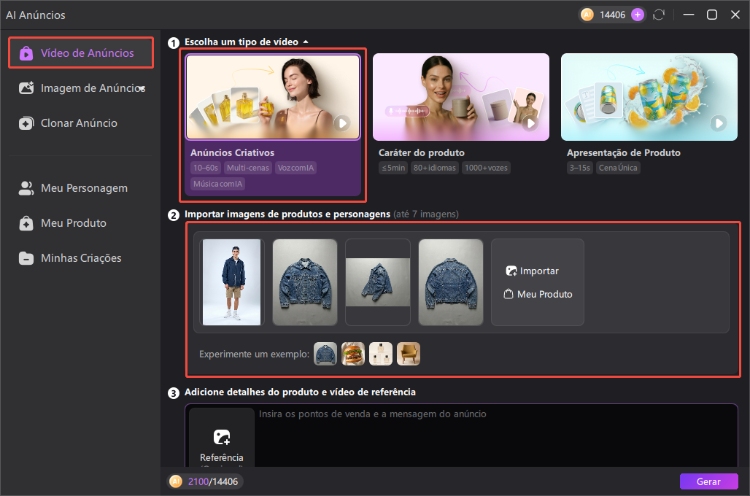The height and width of the screenshot is (496, 750).
Task: Select the Anúncios Criativos video type
Action: tap(273, 124)
